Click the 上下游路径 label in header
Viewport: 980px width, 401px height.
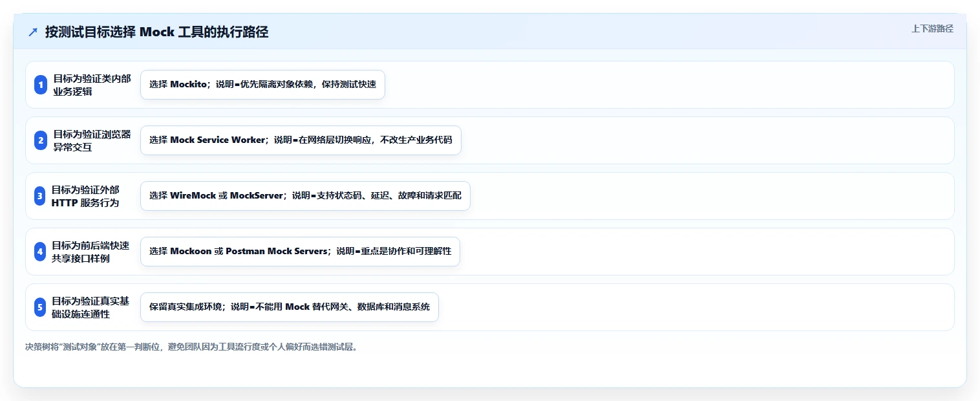[x=932, y=28]
